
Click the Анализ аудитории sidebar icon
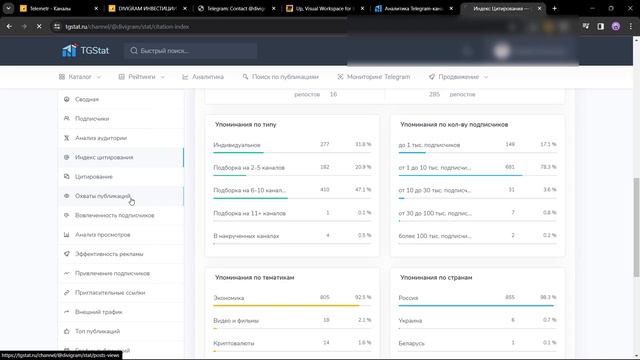pos(67,138)
